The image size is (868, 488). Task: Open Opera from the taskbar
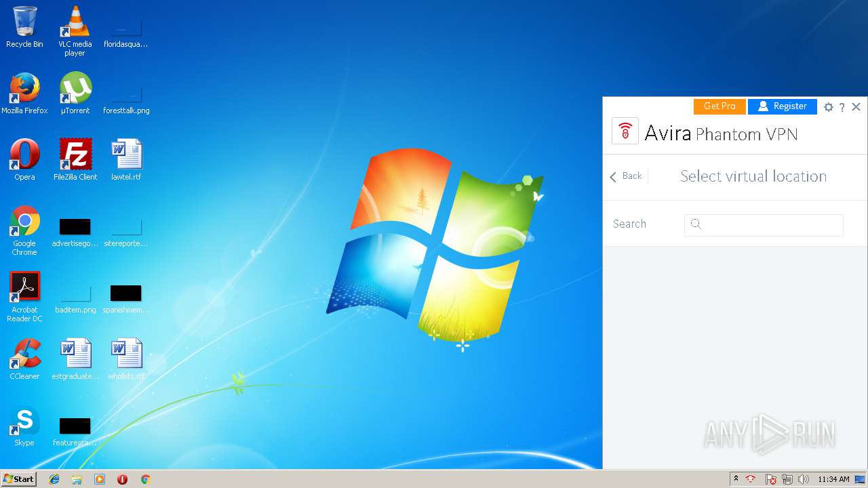(122, 479)
